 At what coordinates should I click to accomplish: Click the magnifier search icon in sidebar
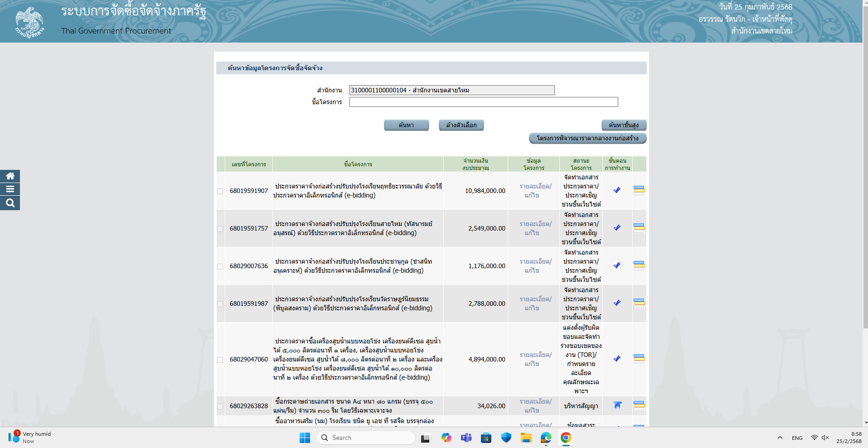(10, 203)
